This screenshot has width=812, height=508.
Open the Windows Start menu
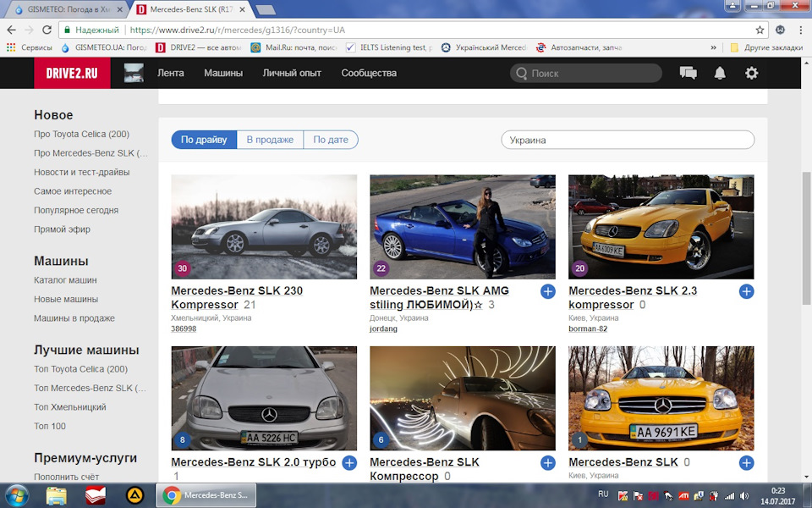[x=17, y=495]
